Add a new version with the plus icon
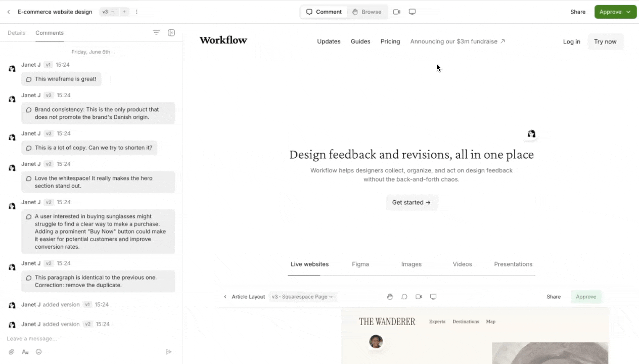Screen dimensions: 639x364 (x=124, y=12)
